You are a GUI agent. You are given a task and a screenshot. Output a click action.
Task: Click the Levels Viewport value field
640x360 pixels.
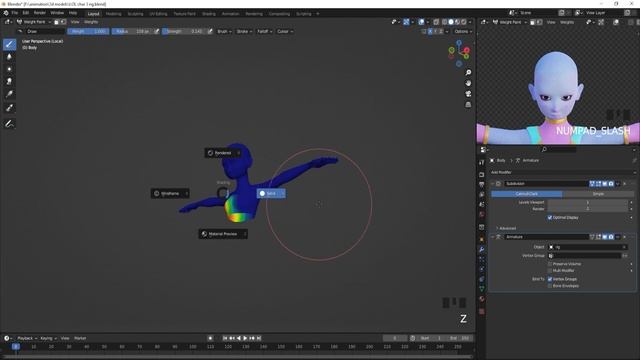pyautogui.click(x=587, y=202)
